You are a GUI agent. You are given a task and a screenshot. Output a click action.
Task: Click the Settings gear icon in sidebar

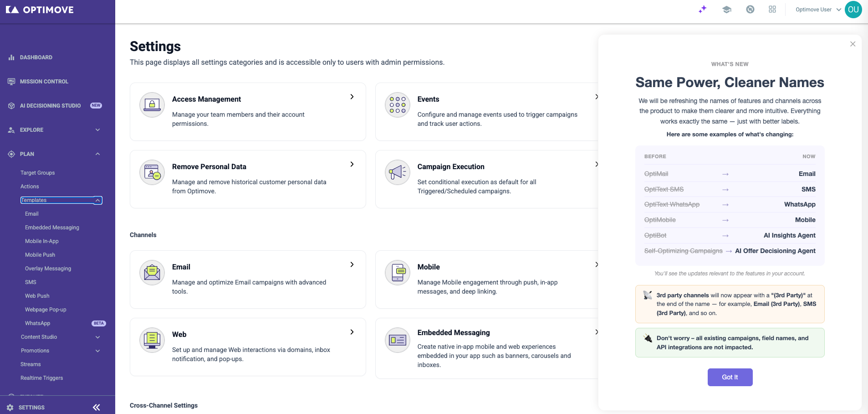(x=10, y=408)
